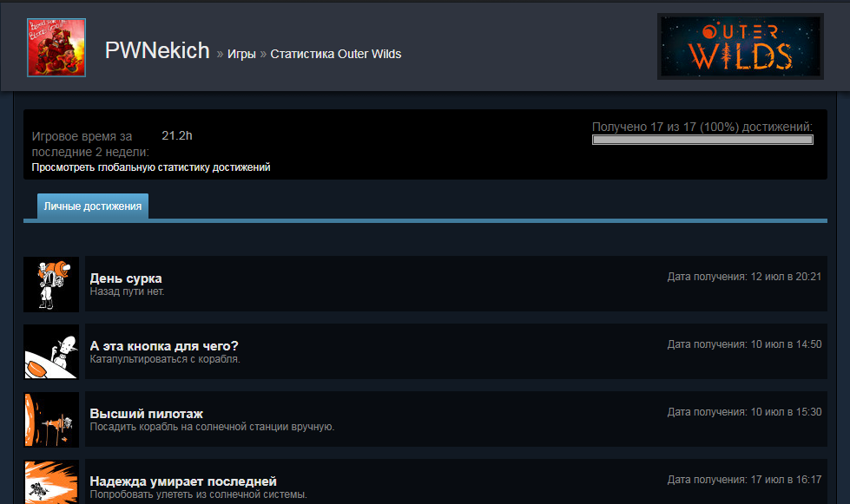Select the Высший пилотаж achievement title
The width and height of the screenshot is (850, 504).
147,414
